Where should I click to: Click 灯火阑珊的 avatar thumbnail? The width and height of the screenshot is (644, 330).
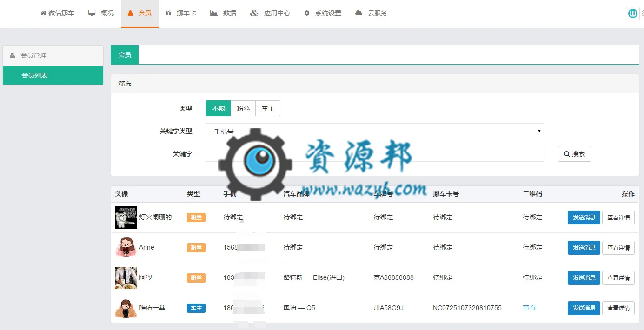coord(126,218)
